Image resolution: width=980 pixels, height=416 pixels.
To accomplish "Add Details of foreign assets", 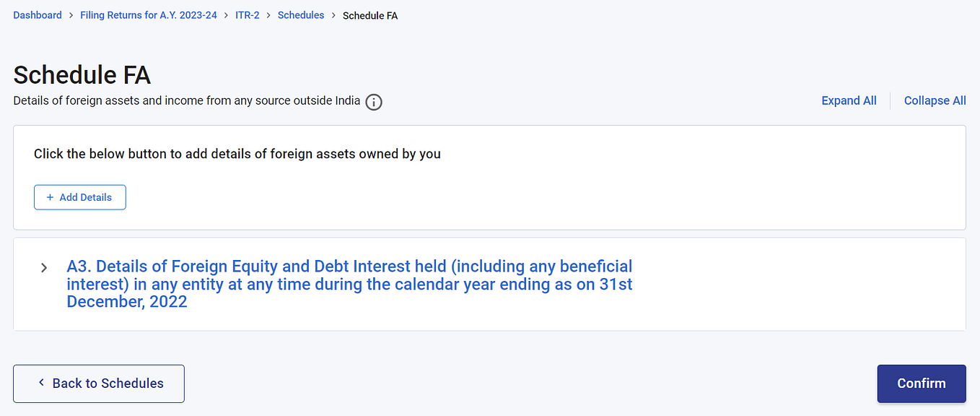I will (x=80, y=197).
